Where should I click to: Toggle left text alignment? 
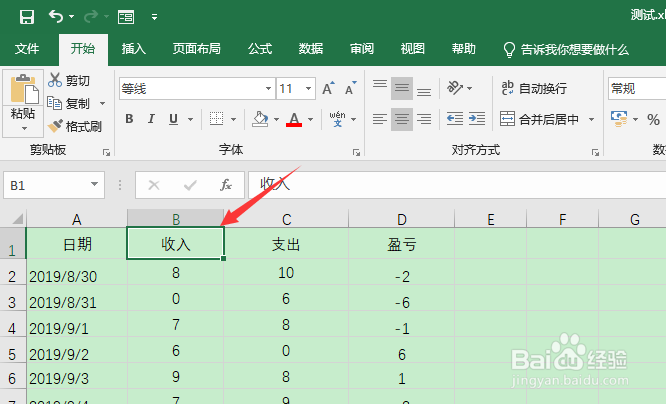point(380,119)
